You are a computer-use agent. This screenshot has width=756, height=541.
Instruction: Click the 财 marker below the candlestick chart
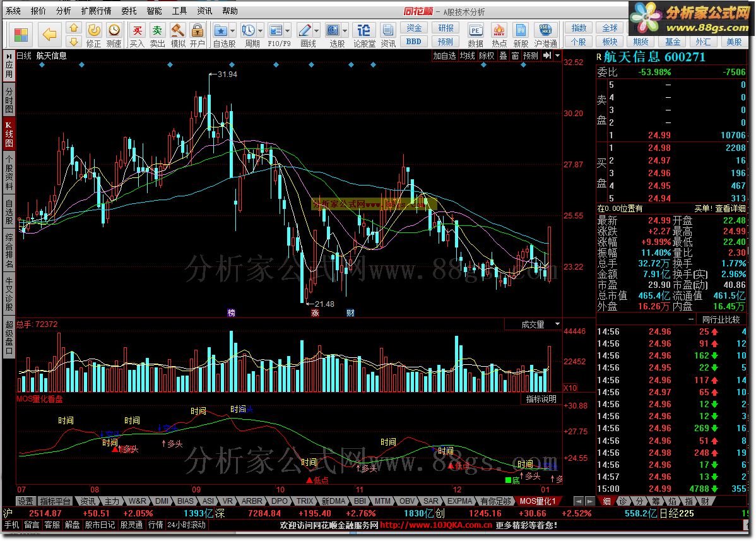[x=350, y=313]
